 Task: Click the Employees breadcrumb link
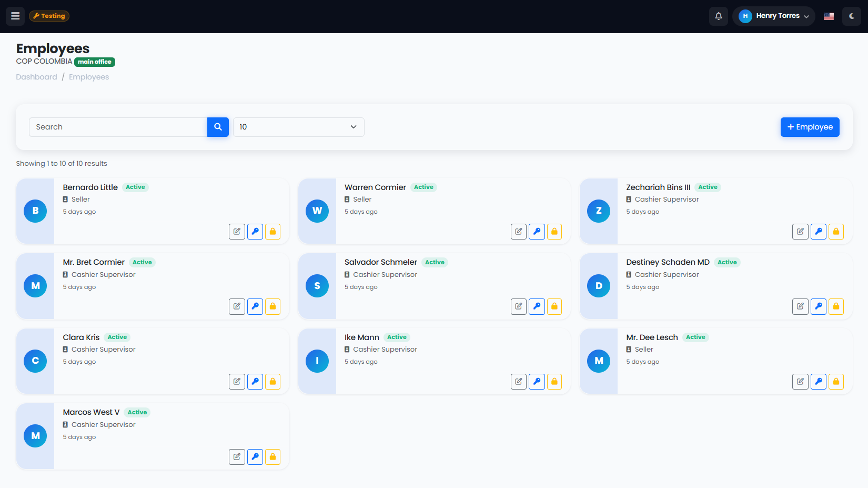click(x=89, y=77)
